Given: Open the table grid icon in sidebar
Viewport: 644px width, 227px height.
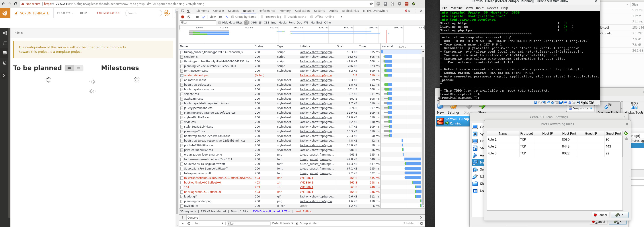Looking at the screenshot, I should 4,53.
